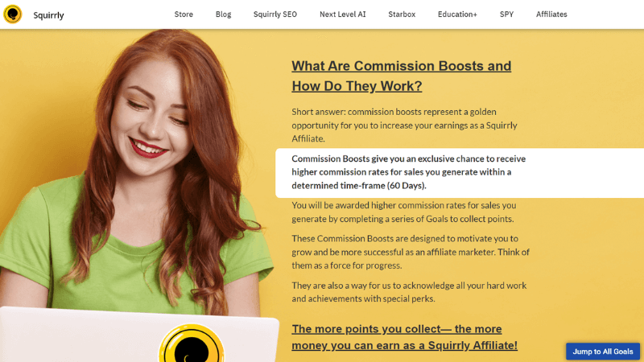Click the paragraph about completing Goals for points

coord(404,212)
